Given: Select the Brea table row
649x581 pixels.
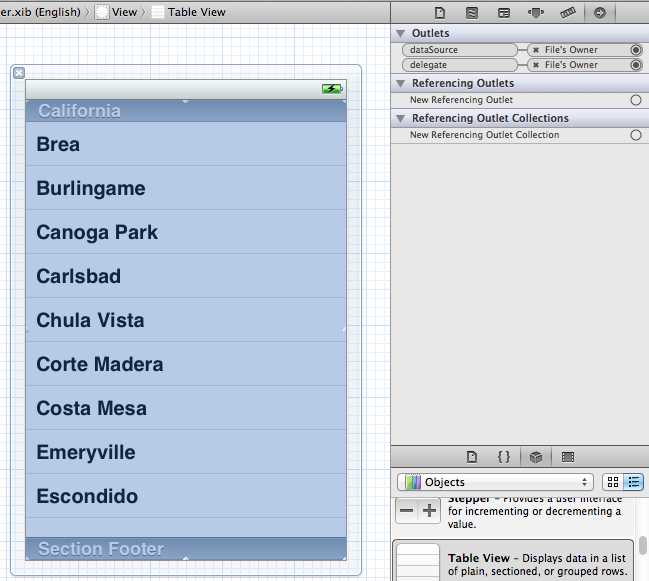Looking at the screenshot, I should click(186, 144).
